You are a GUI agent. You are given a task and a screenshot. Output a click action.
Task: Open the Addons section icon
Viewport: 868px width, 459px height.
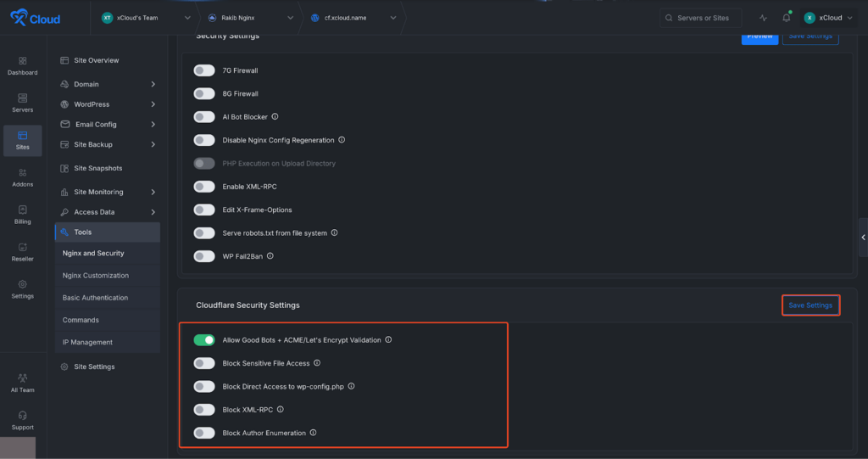coord(23,176)
